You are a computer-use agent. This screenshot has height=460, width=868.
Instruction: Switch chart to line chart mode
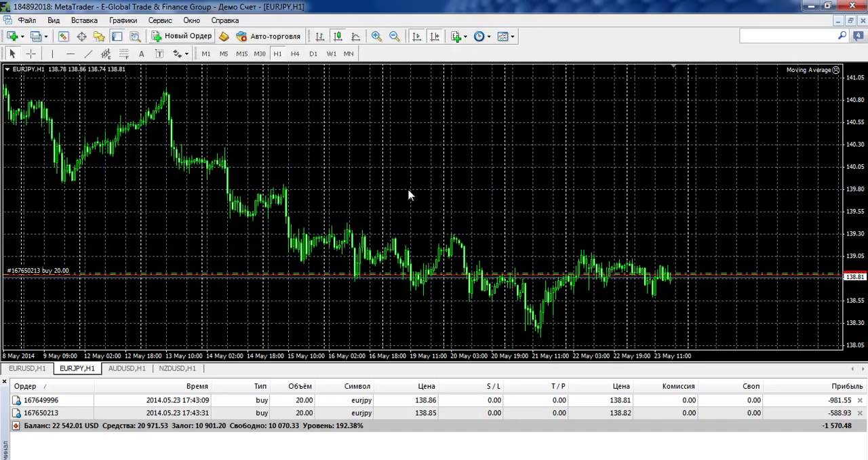point(355,37)
